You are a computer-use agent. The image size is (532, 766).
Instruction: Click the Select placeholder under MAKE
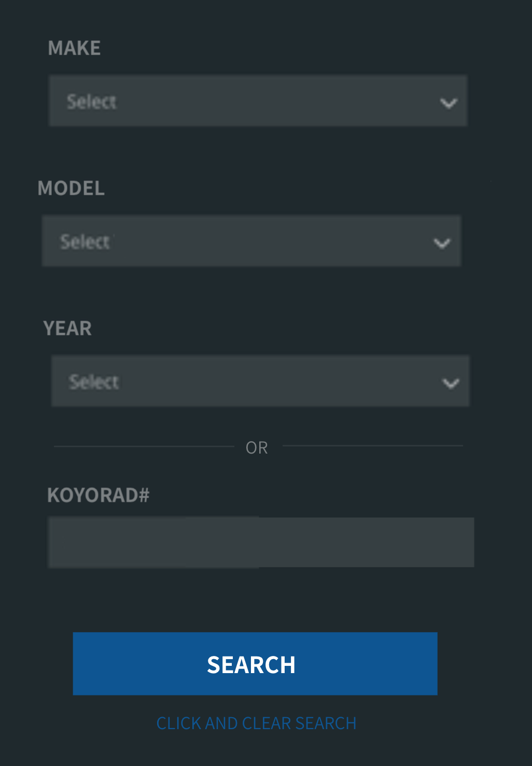pyautogui.click(x=92, y=102)
